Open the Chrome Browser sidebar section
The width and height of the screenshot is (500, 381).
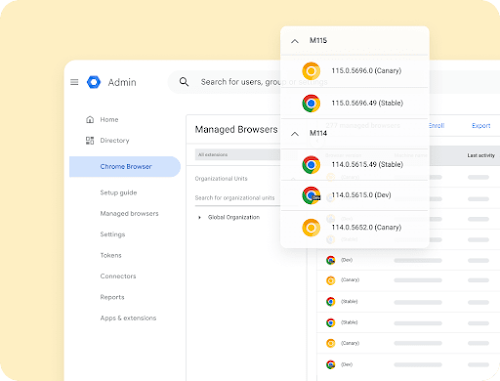coord(125,167)
